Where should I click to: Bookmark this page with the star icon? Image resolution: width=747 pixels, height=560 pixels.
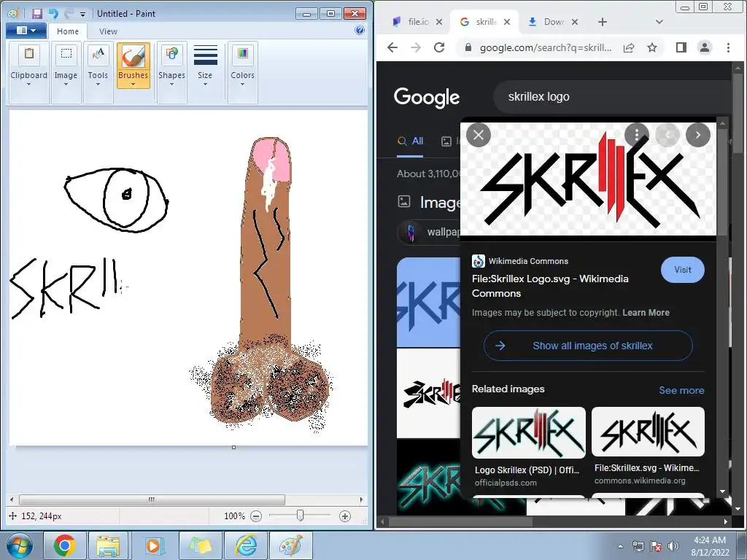pos(651,47)
